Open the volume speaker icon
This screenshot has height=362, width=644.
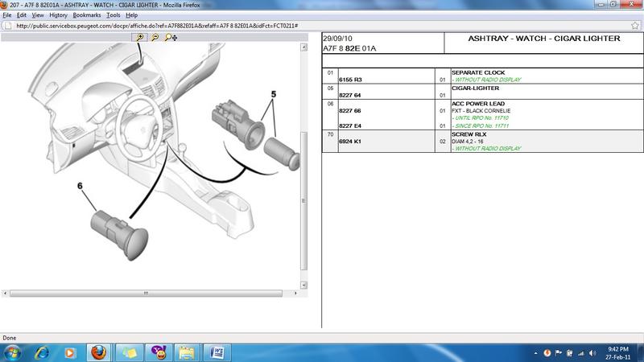click(x=592, y=353)
